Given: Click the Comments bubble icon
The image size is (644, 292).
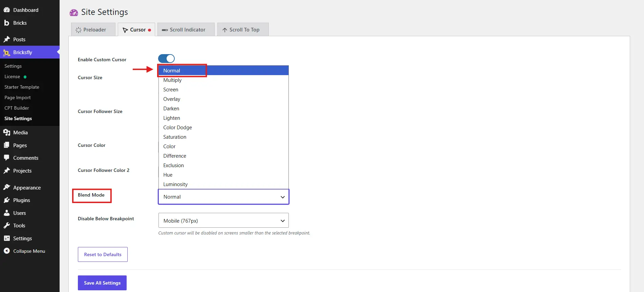Looking at the screenshot, I should [x=6, y=158].
